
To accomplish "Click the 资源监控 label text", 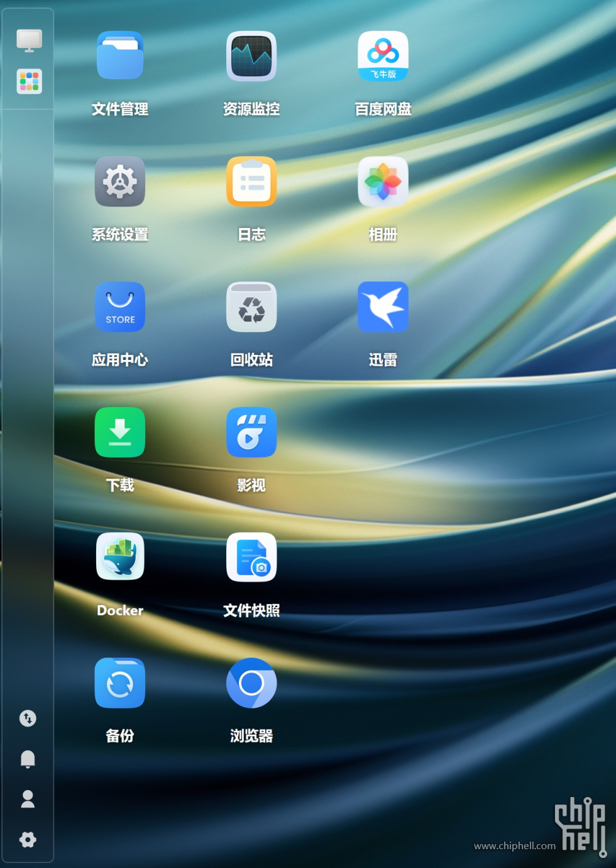I will (251, 109).
